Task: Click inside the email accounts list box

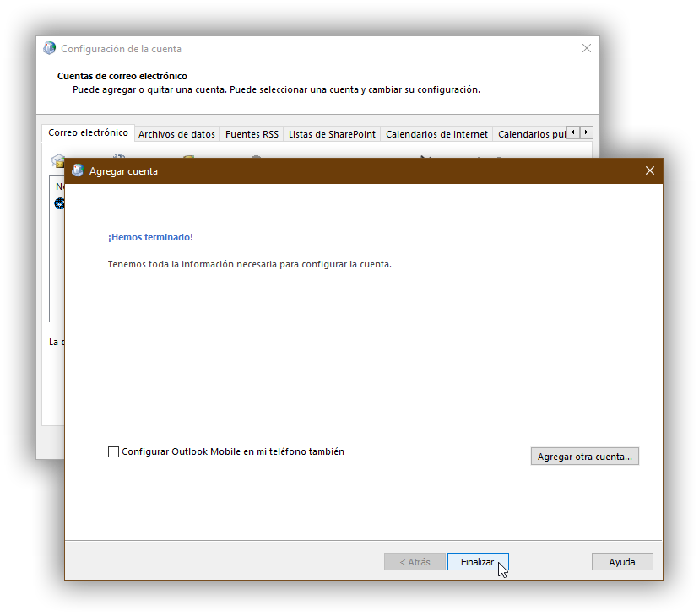Action: (x=57, y=270)
